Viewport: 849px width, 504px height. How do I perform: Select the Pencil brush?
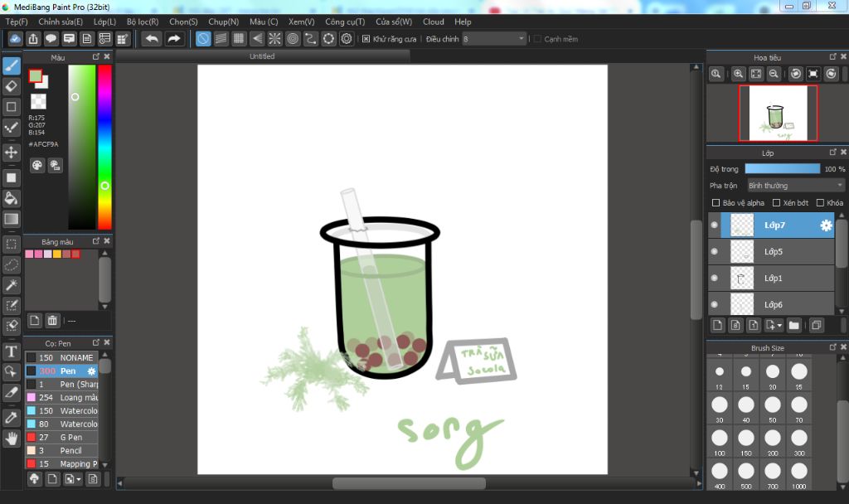click(x=61, y=450)
